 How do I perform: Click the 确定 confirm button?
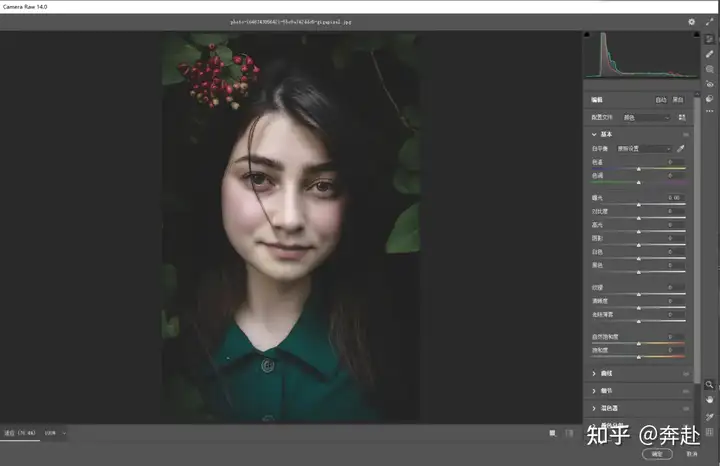coord(657,454)
